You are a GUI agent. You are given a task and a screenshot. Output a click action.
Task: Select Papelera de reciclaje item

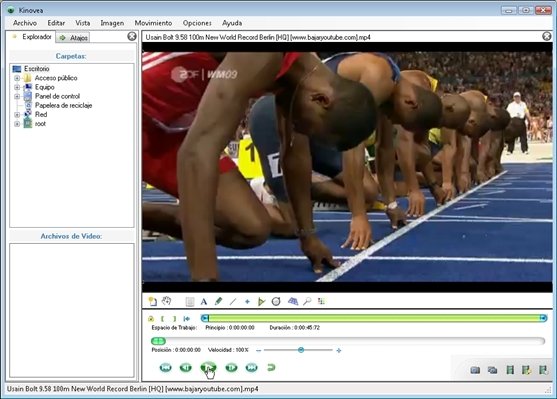click(x=63, y=106)
